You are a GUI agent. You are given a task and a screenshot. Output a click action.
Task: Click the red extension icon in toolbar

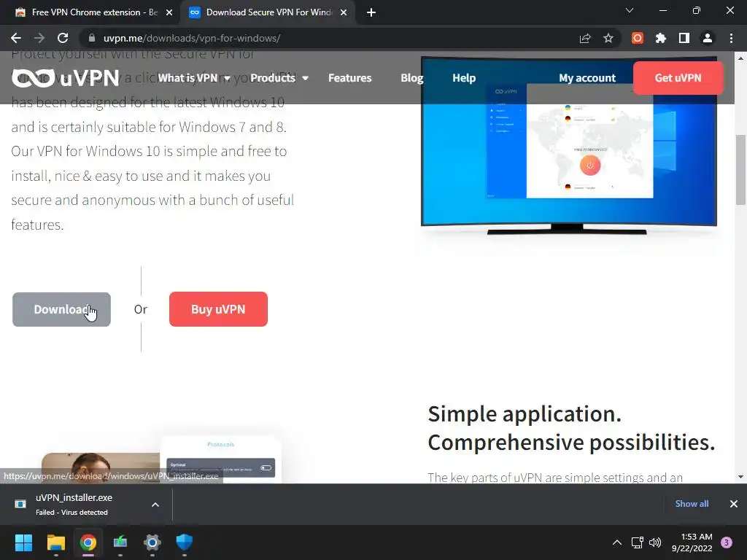point(638,38)
